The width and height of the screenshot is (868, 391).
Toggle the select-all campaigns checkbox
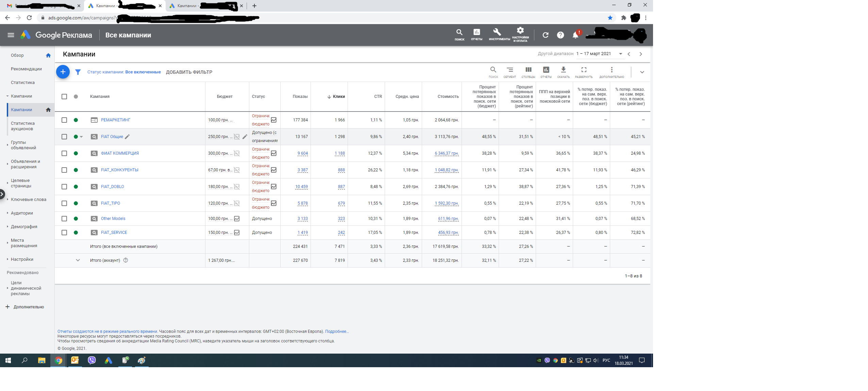click(64, 97)
